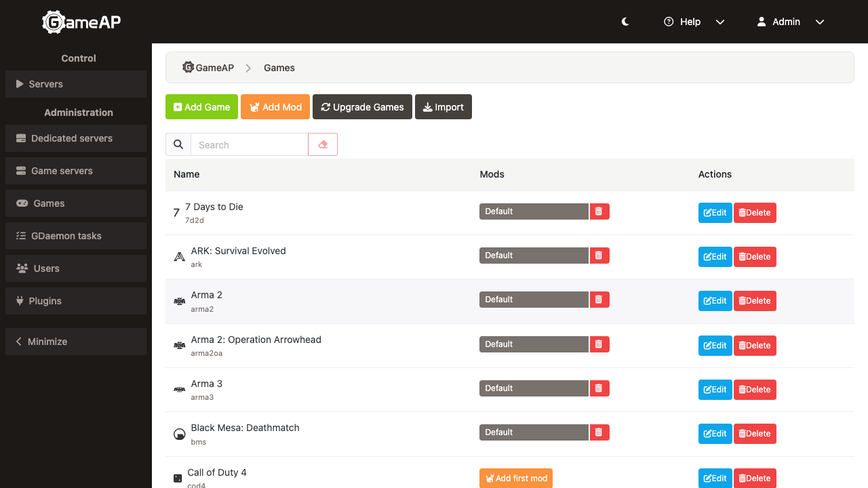Edit Arma 2: Operation Arrowhead game
The height and width of the screenshot is (488, 868).
[715, 346]
